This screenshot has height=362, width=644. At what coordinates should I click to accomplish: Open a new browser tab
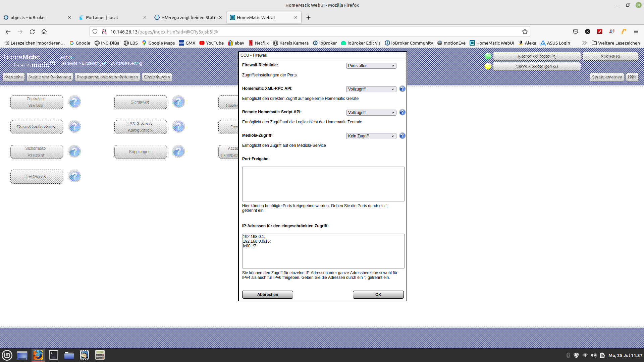(x=308, y=17)
